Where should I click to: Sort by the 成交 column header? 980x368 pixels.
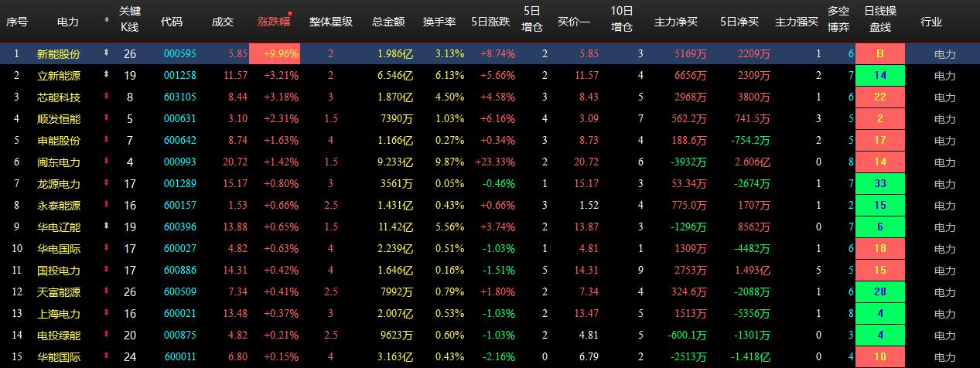(223, 22)
